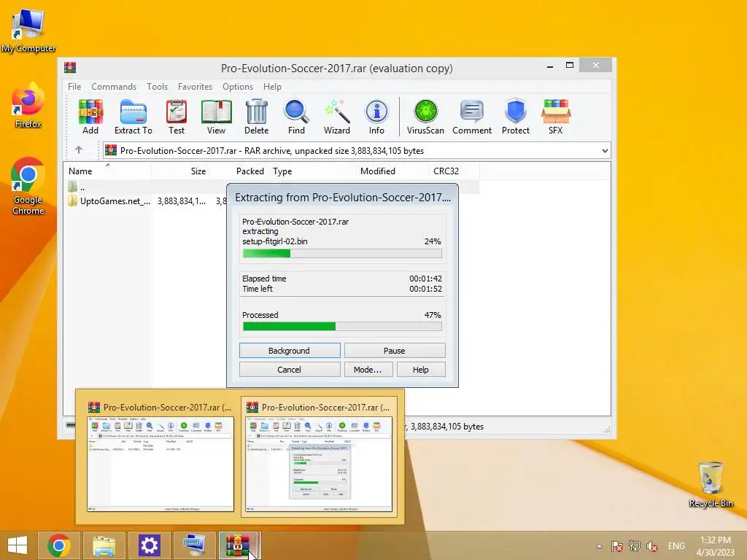This screenshot has width=747, height=560.
Task: Click the Processed 47% progress bar
Action: 342,326
